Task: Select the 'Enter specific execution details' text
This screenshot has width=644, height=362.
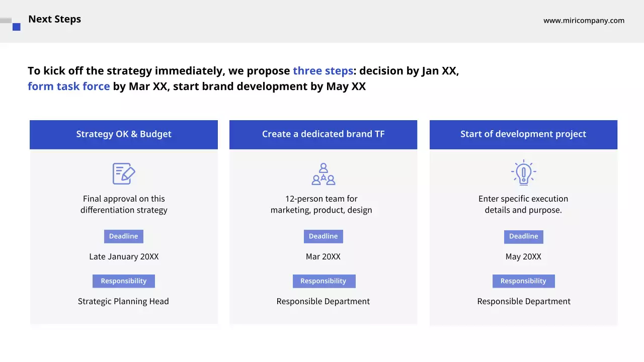Action: (523, 204)
